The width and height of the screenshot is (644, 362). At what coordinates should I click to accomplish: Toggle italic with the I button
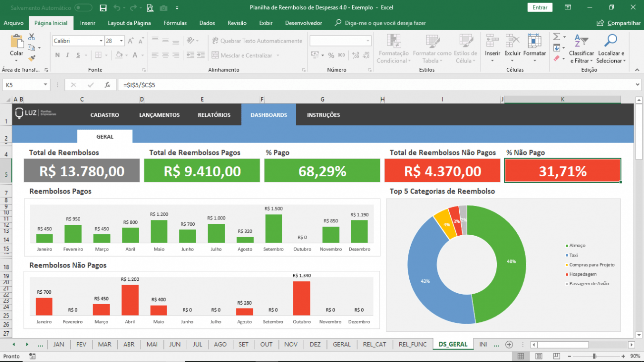pos(68,55)
